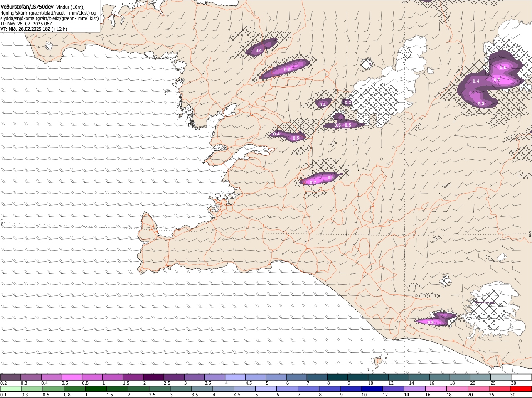Pick the upper legend swatch starting at 1.5
This screenshot has height=398, width=532.
pyautogui.click(x=133, y=377)
